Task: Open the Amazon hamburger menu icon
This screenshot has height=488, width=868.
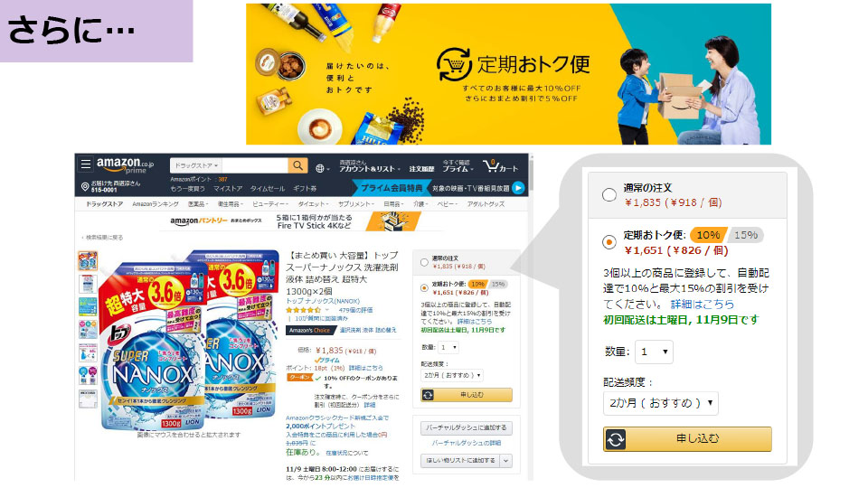Action: coord(86,164)
